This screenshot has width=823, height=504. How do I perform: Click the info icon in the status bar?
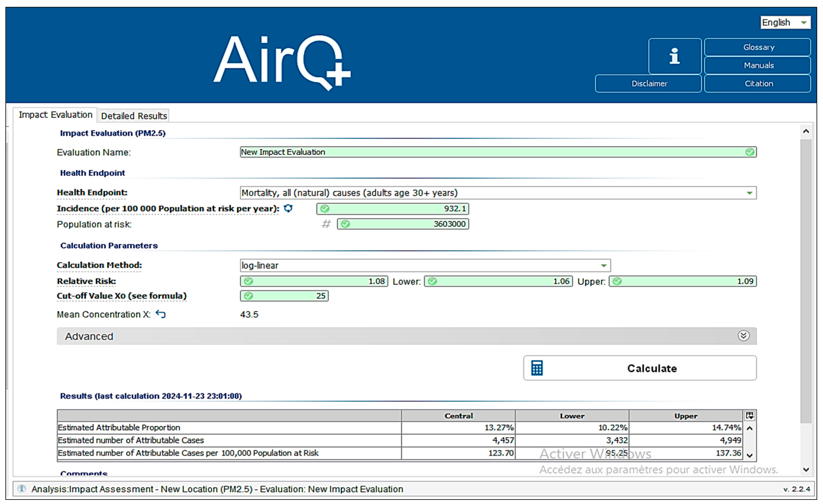22,489
